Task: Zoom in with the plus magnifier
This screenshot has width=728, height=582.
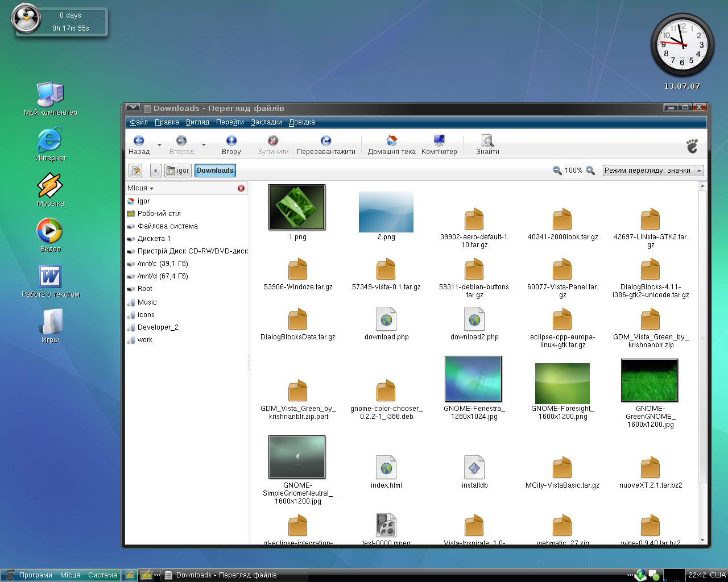Action: 590,171
